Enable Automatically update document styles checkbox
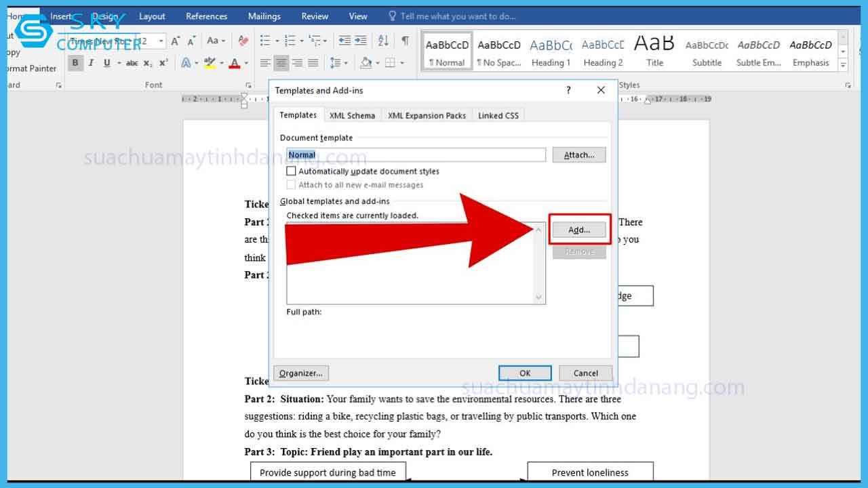The image size is (868, 488). [292, 171]
